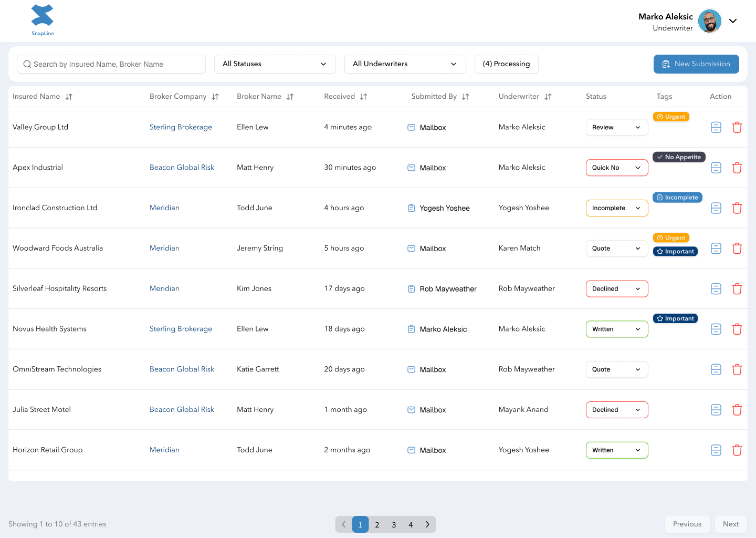Open the All Statuses filter dropdown
Viewport: 756px width, 538px height.
275,64
